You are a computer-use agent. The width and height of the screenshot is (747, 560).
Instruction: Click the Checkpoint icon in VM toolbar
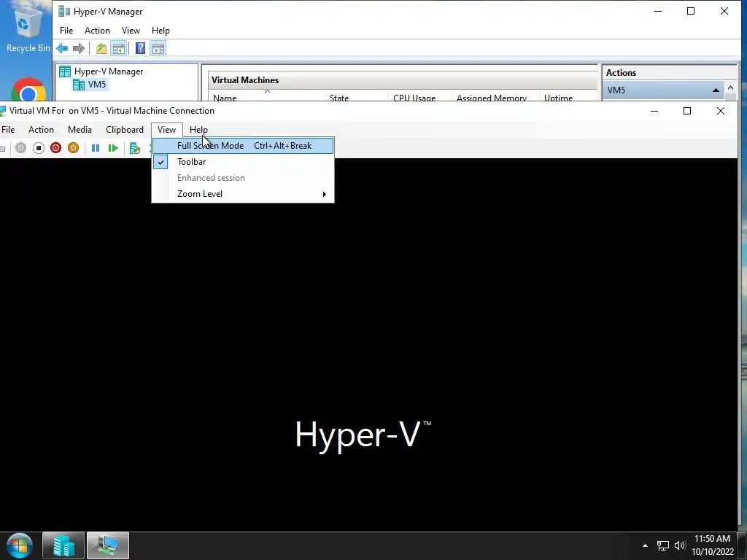coord(135,148)
